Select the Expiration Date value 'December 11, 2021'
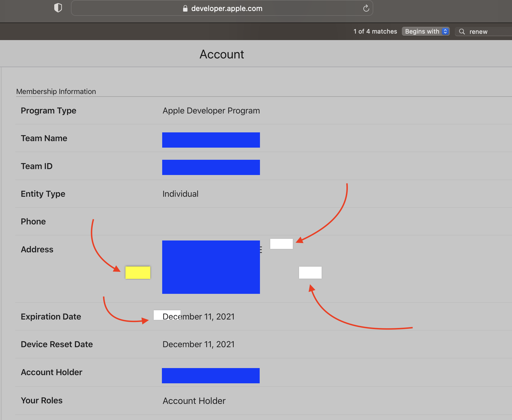 pos(199,317)
